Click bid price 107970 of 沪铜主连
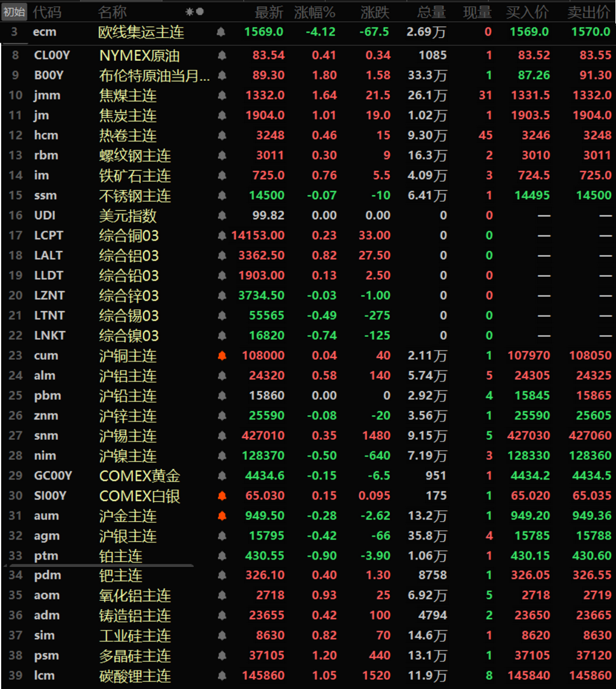The width and height of the screenshot is (616, 689). pyautogui.click(x=529, y=356)
